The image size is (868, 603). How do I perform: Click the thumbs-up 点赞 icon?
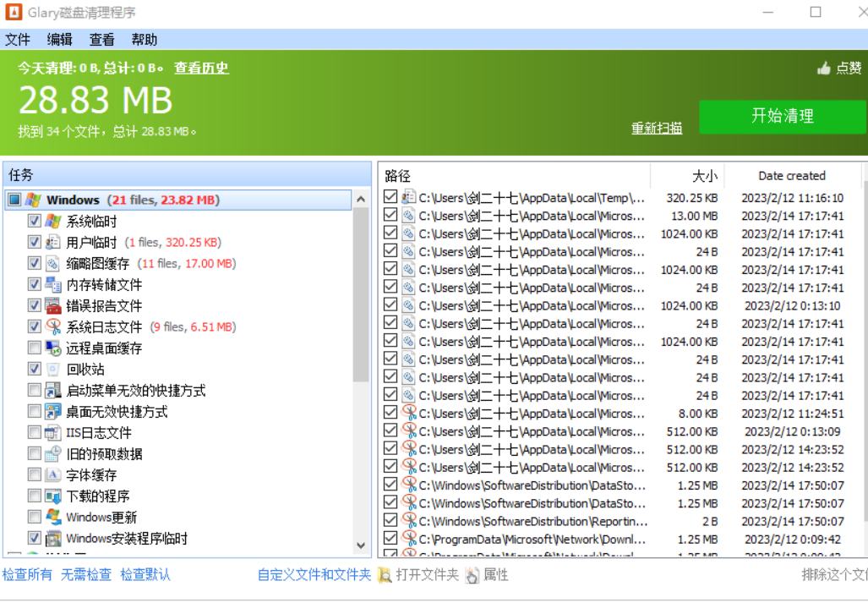point(824,69)
